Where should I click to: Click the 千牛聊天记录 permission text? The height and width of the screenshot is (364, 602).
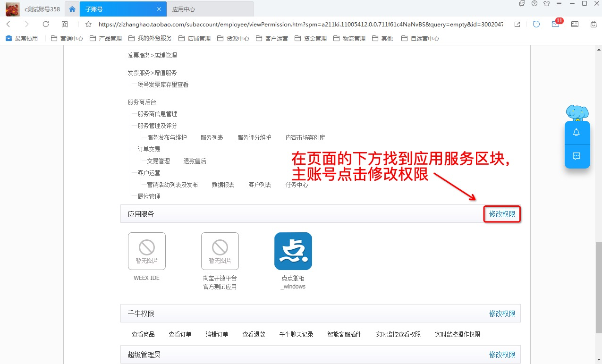[x=297, y=334]
